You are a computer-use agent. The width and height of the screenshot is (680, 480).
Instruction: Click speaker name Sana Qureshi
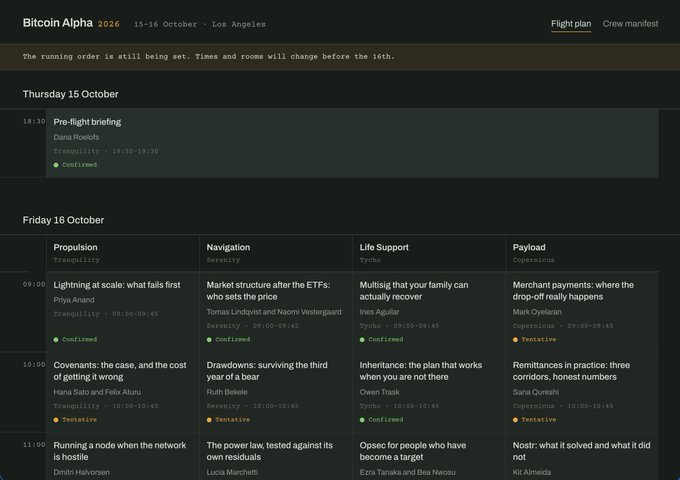[536, 392]
